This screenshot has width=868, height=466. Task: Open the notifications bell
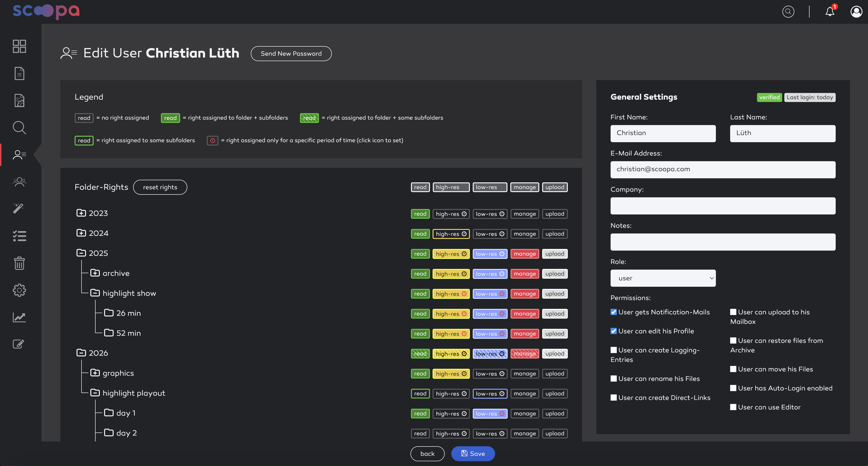coord(830,12)
